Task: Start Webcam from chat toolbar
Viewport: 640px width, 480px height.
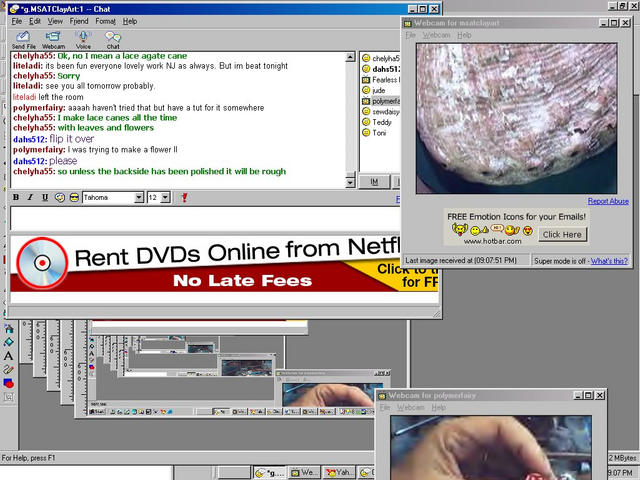Action: pyautogui.click(x=53, y=40)
